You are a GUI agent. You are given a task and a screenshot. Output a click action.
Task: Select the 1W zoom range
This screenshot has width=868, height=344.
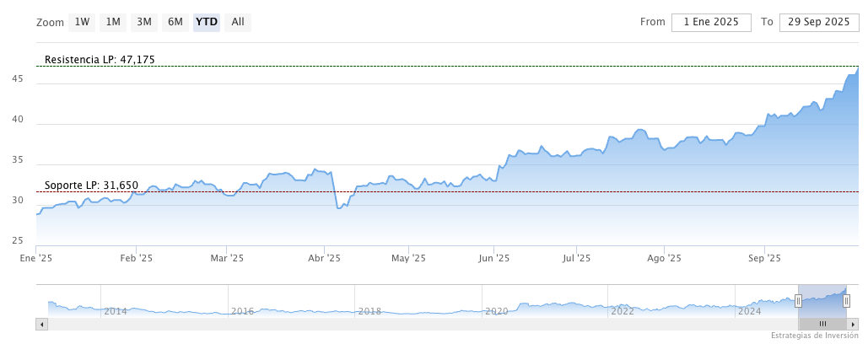[x=82, y=22]
